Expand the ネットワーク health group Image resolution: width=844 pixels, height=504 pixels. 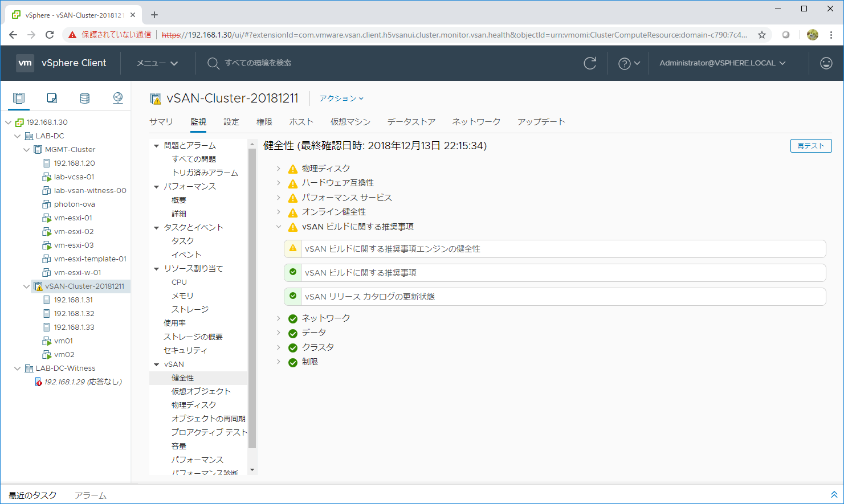pyautogui.click(x=278, y=318)
